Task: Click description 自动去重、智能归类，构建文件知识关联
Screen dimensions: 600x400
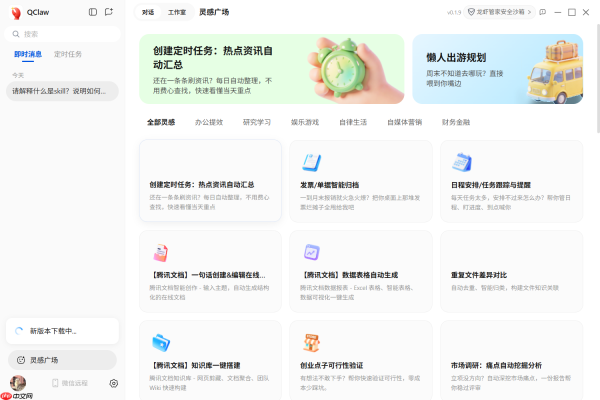Action: coord(505,288)
